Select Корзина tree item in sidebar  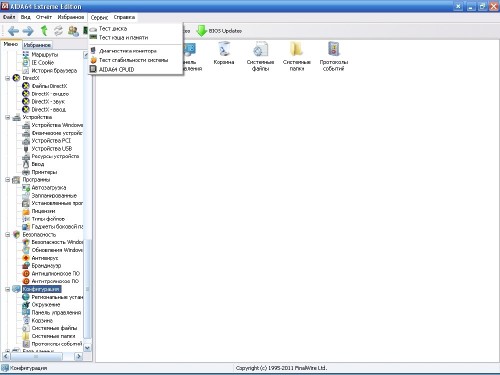42,321
